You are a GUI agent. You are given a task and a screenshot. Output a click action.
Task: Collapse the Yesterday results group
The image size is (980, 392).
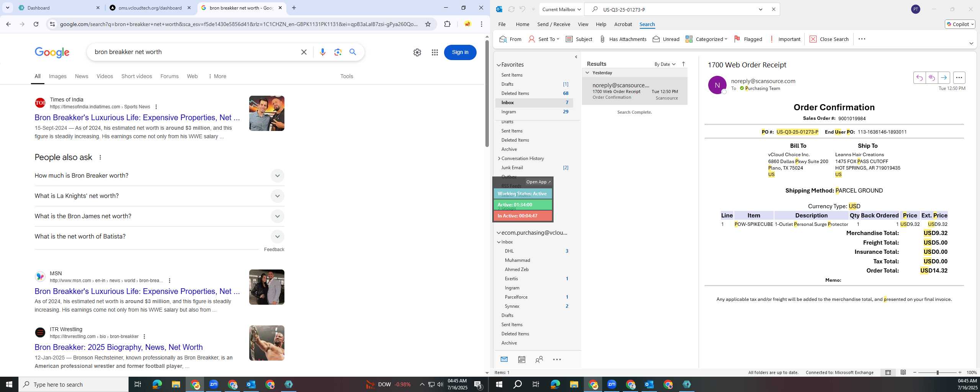coord(587,73)
